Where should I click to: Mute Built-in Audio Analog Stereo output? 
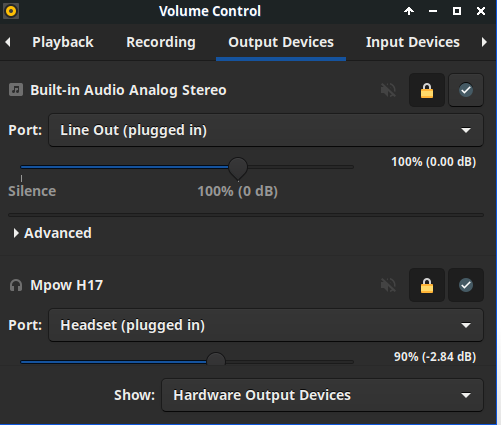coord(388,90)
